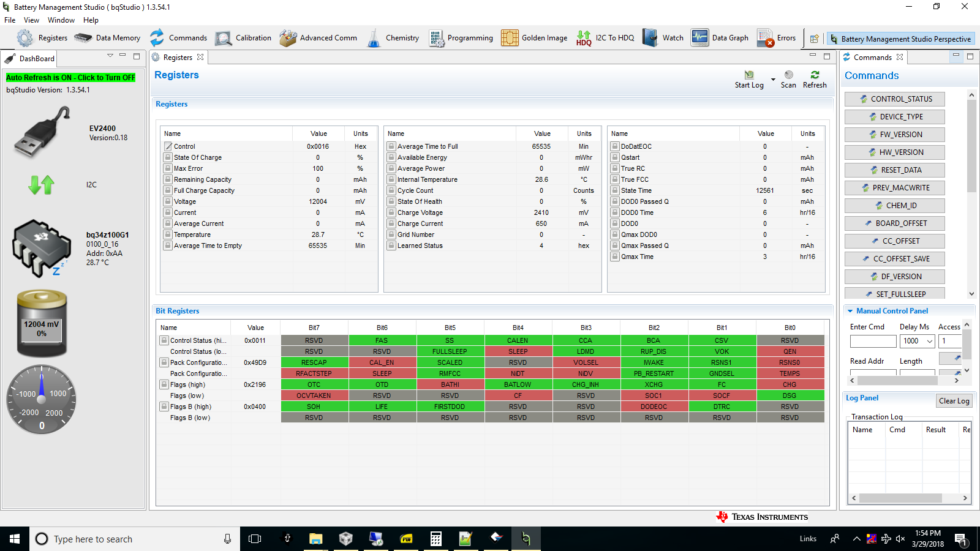Send the FW_VERSION command
This screenshot has height=551, width=980.
click(x=895, y=135)
